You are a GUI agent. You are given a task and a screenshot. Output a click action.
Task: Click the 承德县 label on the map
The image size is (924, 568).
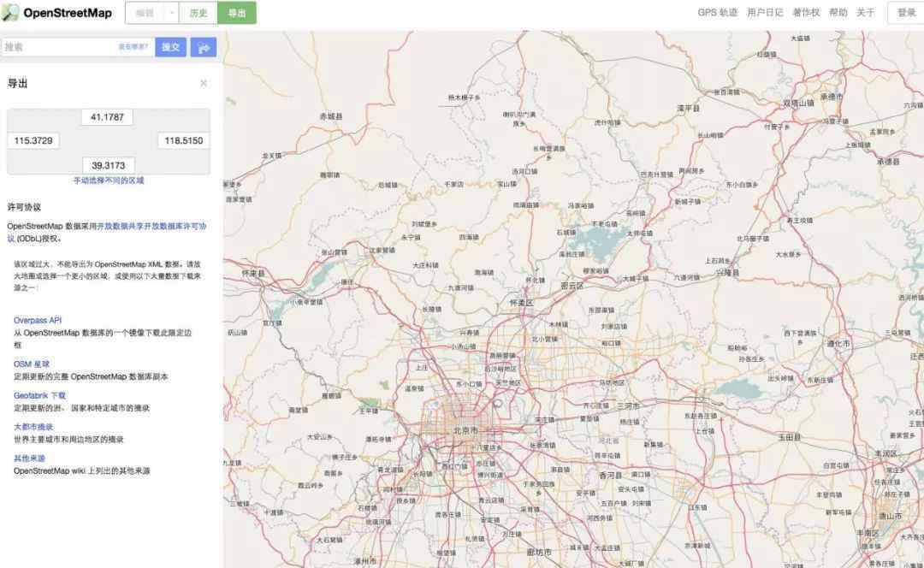click(888, 162)
